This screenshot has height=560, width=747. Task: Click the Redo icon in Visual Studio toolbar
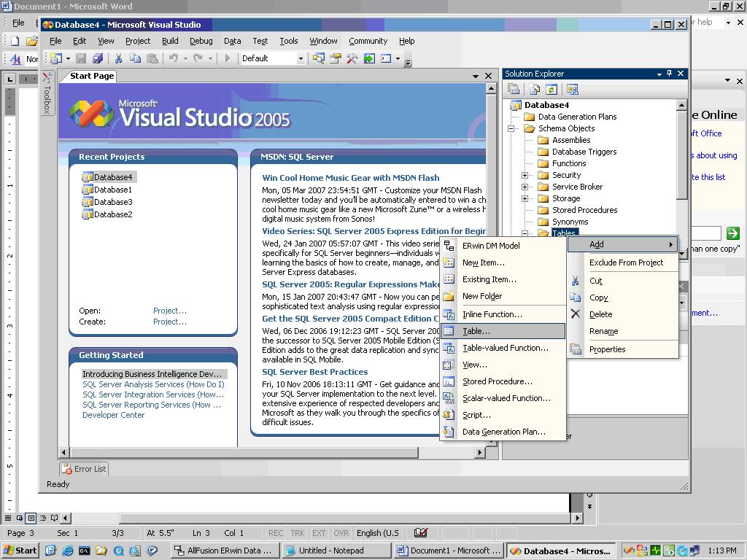tap(198, 58)
